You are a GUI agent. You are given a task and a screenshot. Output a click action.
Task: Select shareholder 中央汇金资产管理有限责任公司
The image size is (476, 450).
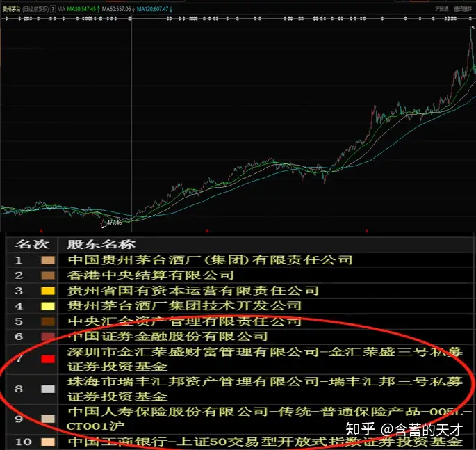click(x=184, y=321)
